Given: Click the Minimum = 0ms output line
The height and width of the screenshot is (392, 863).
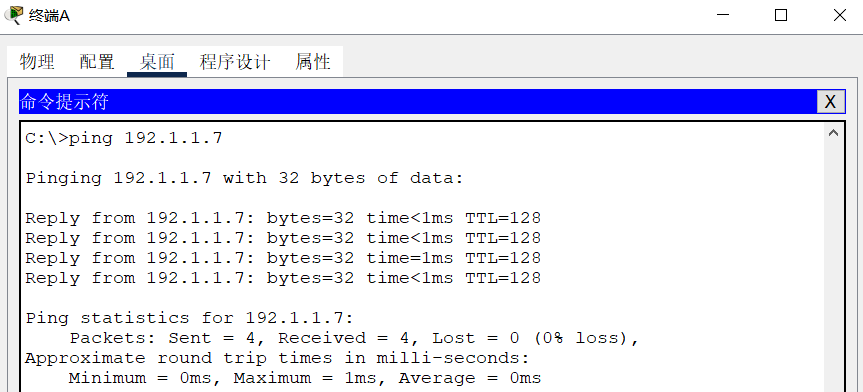Looking at the screenshot, I should pos(305,378).
